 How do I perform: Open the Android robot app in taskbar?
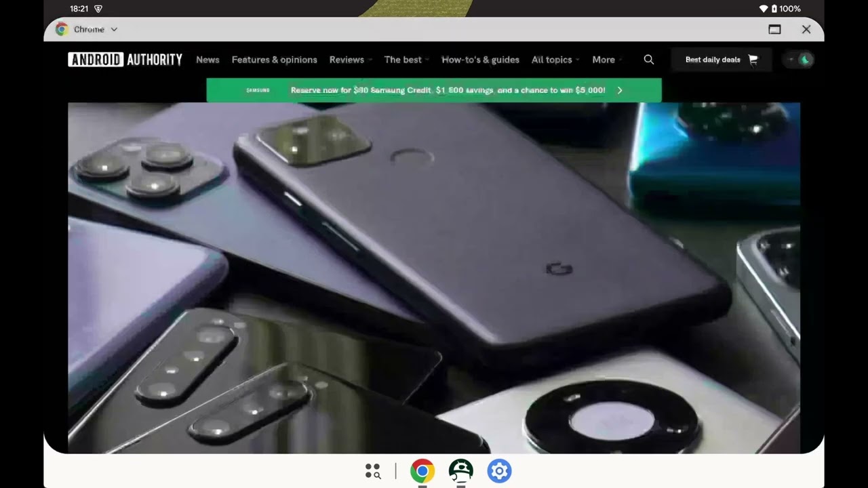pos(461,471)
